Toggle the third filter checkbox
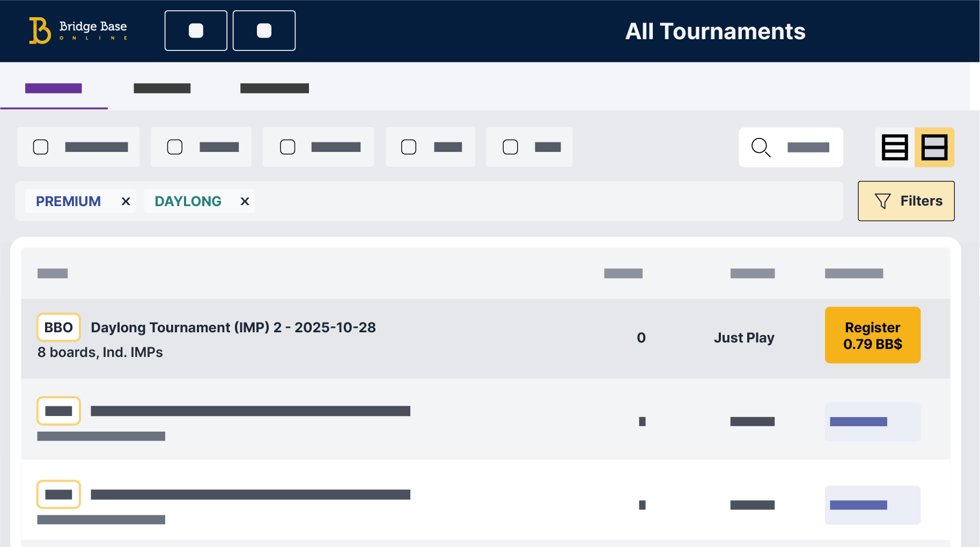 pyautogui.click(x=288, y=147)
